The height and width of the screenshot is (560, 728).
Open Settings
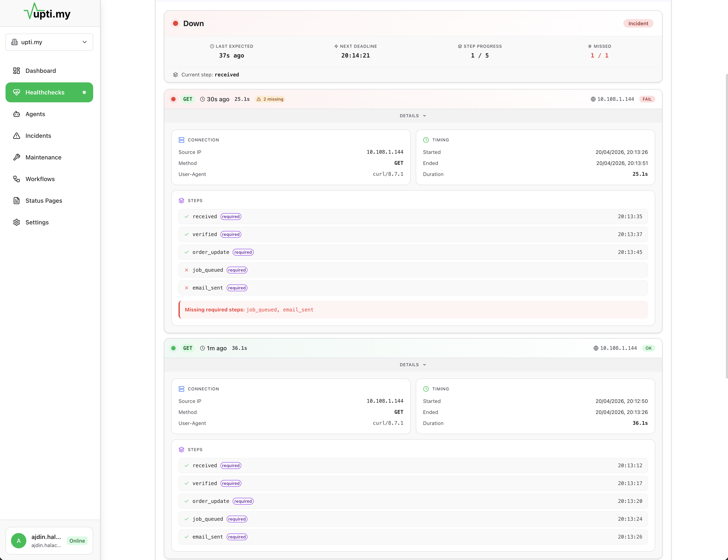49,222
